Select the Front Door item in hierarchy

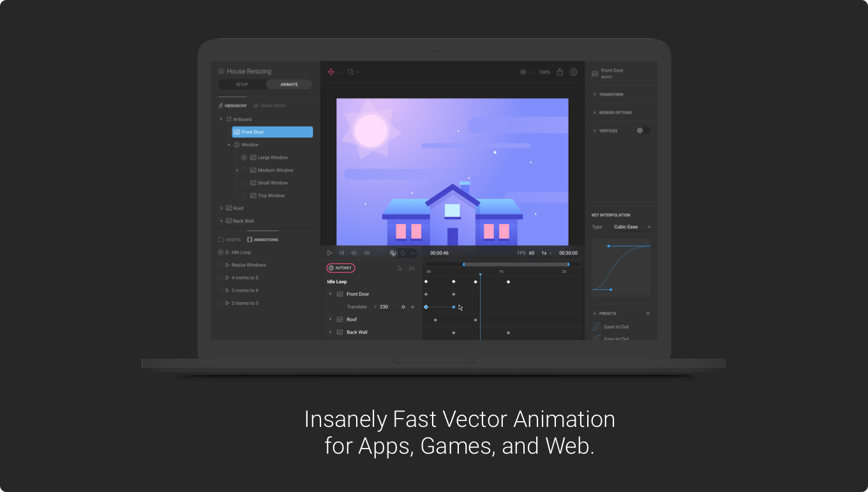click(x=273, y=132)
